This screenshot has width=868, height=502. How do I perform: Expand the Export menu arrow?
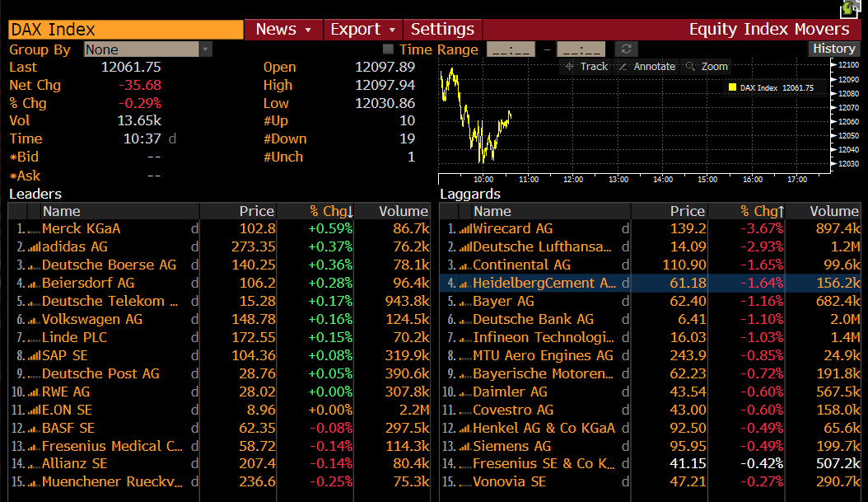(391, 30)
